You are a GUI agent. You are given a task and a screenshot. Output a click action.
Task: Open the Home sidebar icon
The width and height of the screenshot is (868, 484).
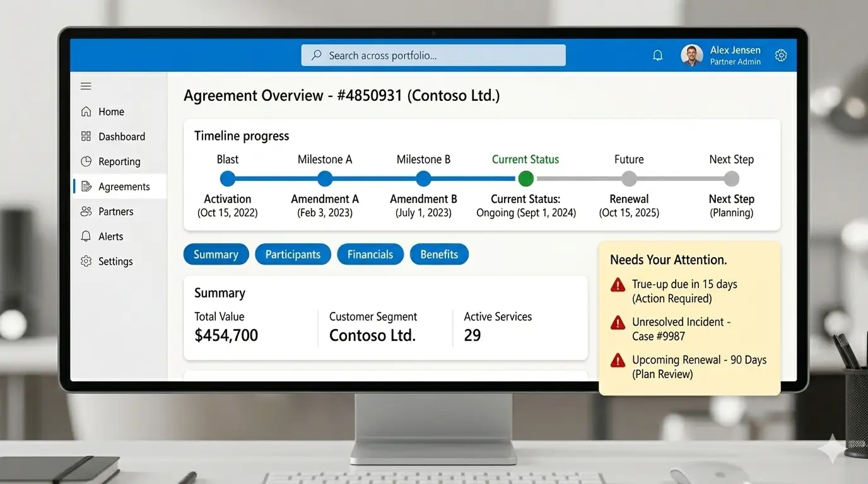[x=86, y=111]
